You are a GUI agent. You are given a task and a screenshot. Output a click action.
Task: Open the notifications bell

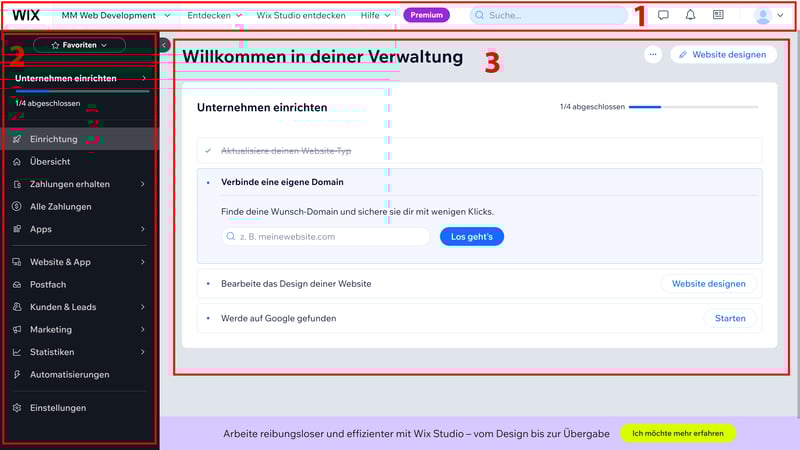coord(690,15)
